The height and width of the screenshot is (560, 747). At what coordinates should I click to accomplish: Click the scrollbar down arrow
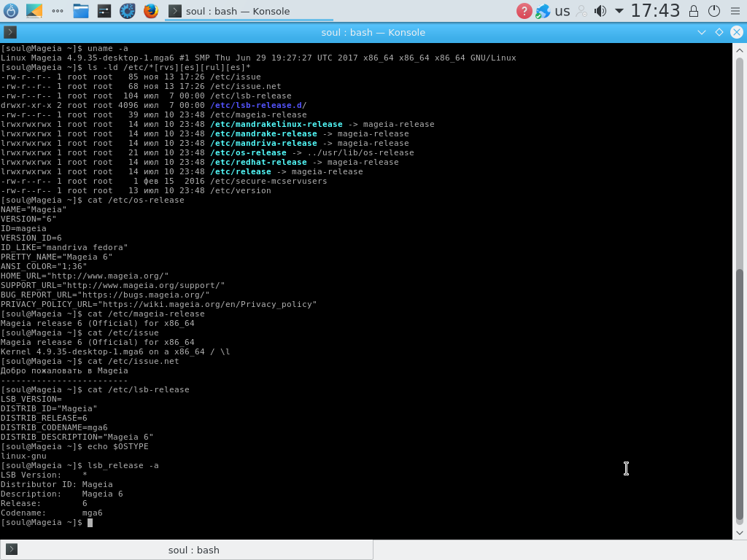pos(740,533)
